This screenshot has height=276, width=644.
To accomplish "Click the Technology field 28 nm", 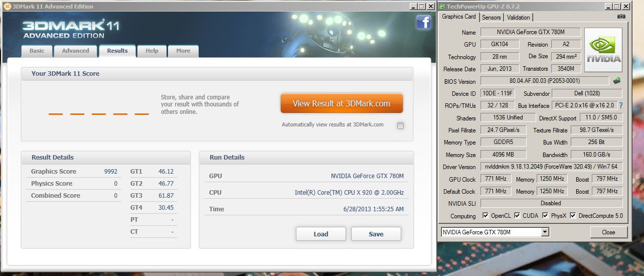I will [500, 57].
